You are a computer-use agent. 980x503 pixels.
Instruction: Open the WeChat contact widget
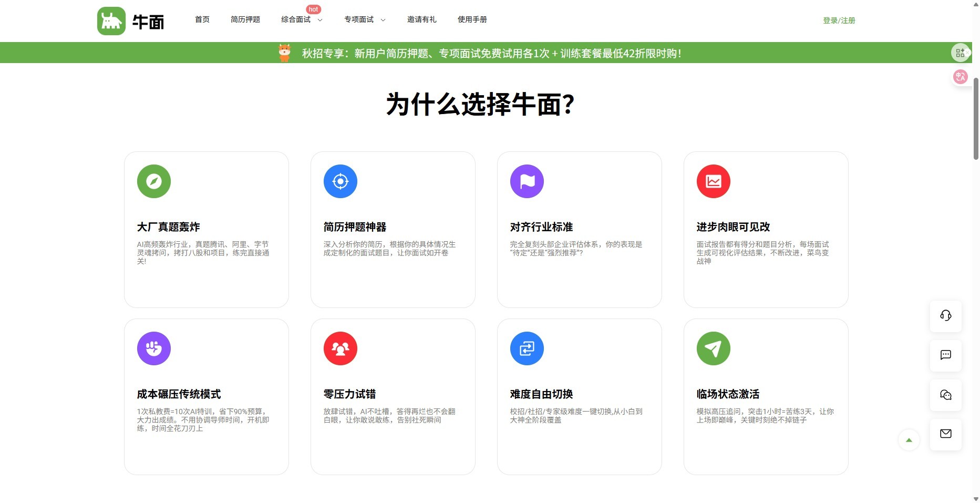pyautogui.click(x=946, y=395)
